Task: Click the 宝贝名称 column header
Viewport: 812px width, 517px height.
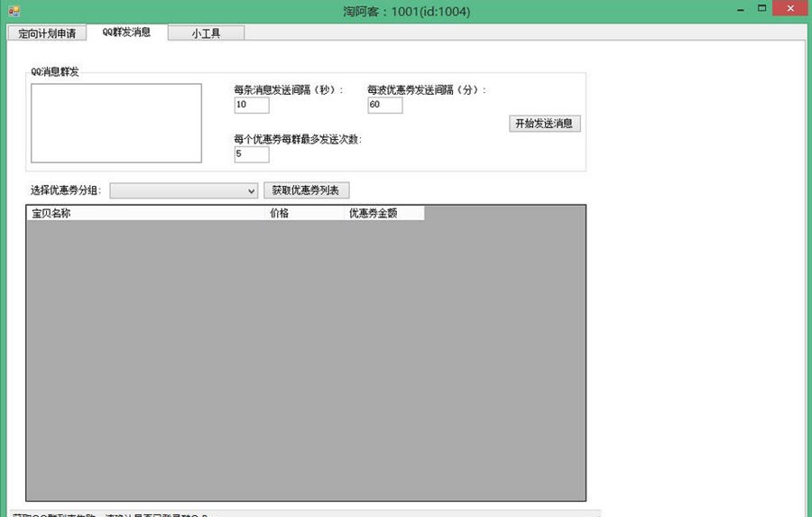Action: pos(146,213)
